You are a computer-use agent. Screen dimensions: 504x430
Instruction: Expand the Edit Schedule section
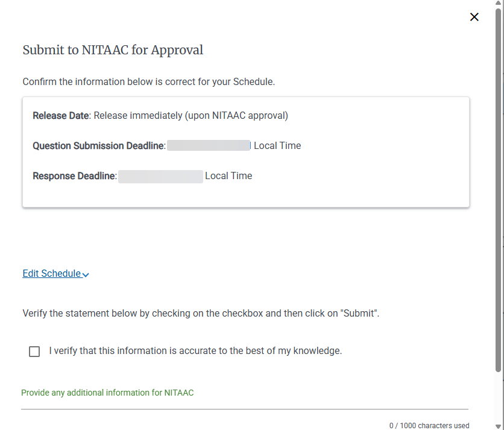(x=51, y=273)
